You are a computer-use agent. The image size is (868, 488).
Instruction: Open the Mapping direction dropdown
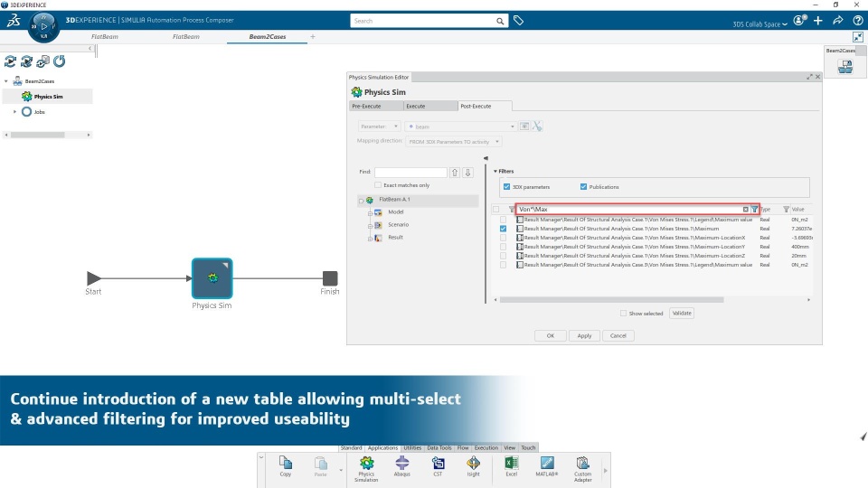click(453, 142)
